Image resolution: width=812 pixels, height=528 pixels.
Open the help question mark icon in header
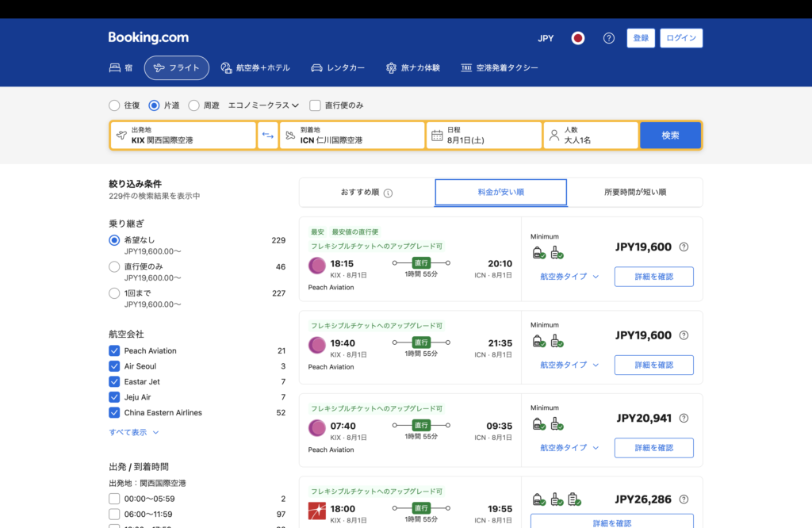(x=609, y=38)
